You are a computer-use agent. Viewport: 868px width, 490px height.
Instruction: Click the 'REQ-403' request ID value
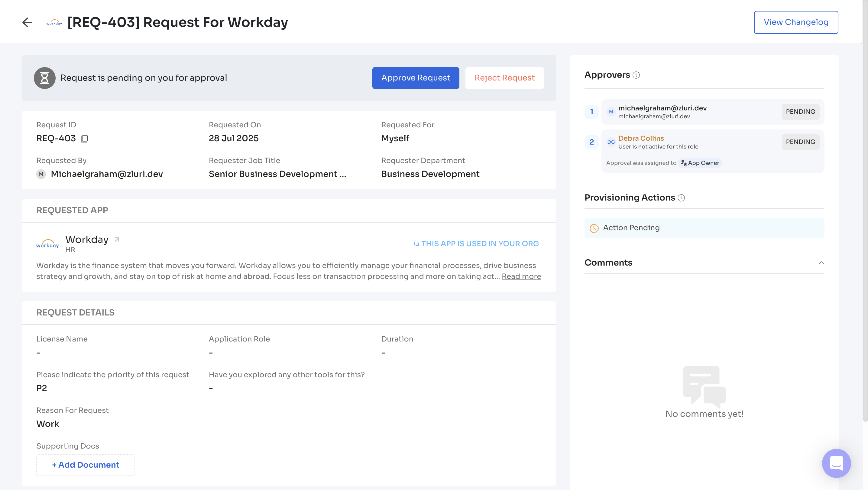pos(56,138)
